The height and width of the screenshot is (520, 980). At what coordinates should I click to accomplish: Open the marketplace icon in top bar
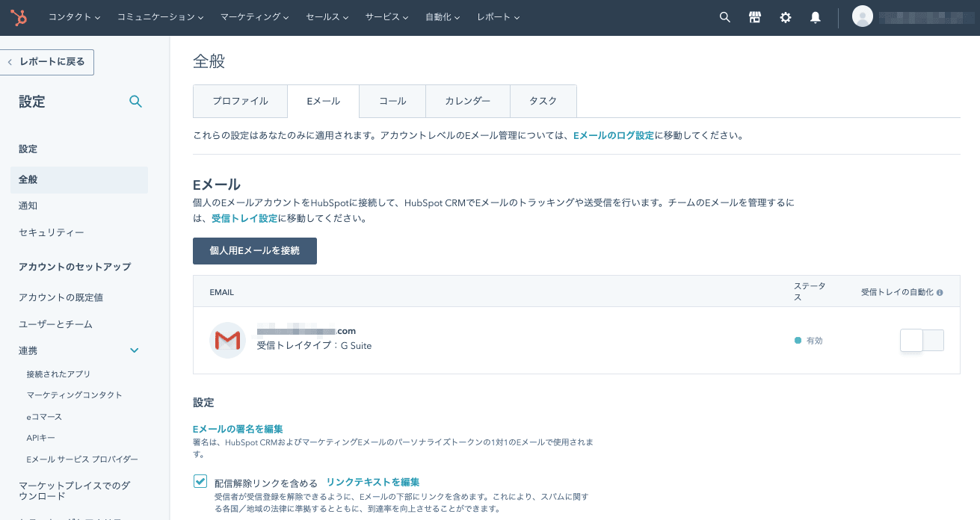[x=755, y=17]
